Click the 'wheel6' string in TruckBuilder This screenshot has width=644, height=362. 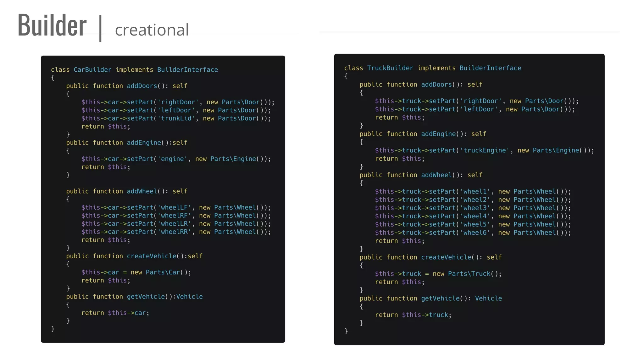tap(475, 233)
